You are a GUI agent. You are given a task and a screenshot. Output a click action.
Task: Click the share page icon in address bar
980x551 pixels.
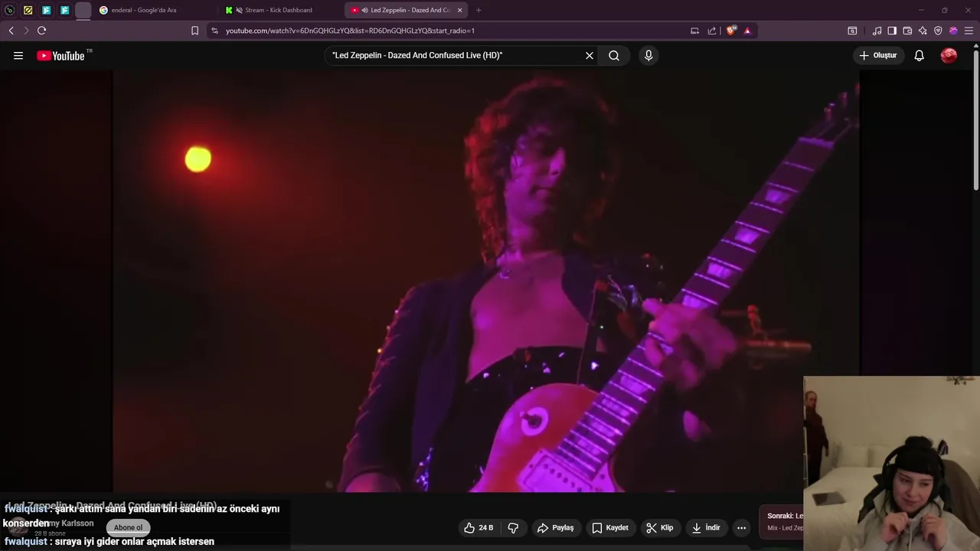[712, 31]
